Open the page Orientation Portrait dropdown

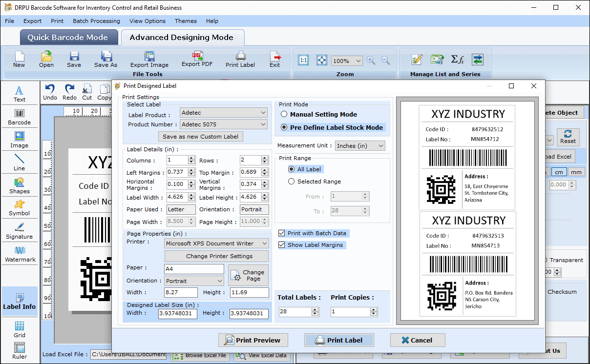coord(194,281)
